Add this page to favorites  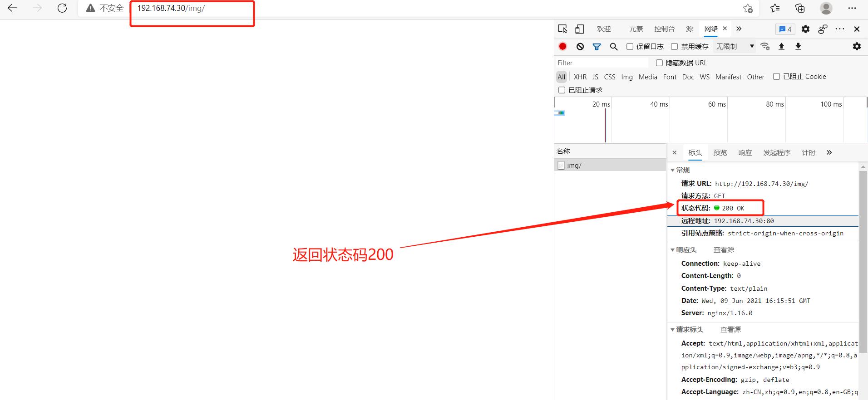[748, 8]
